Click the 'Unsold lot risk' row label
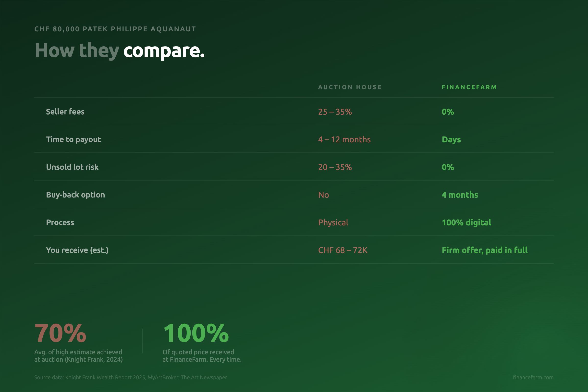 point(72,167)
